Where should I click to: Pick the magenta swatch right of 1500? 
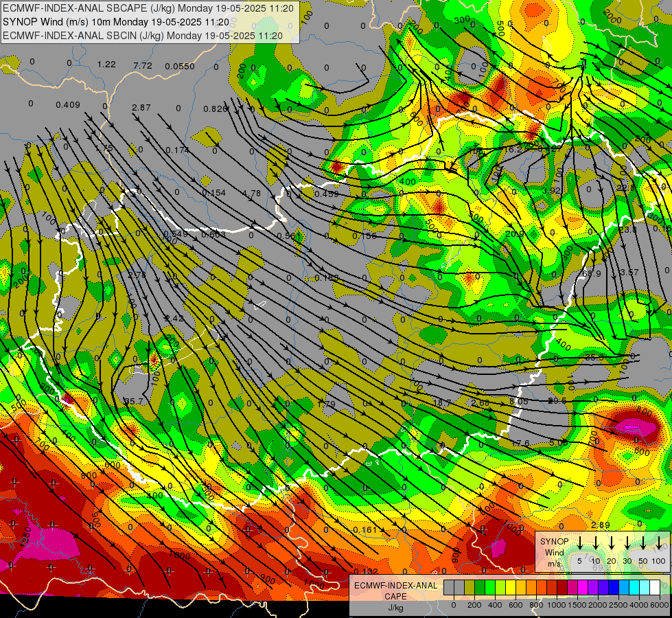point(583,588)
